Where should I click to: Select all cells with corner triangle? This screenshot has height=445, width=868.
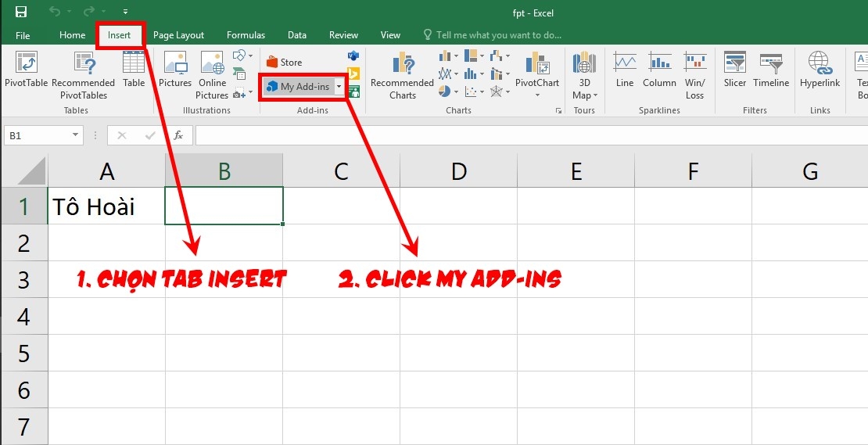point(32,171)
